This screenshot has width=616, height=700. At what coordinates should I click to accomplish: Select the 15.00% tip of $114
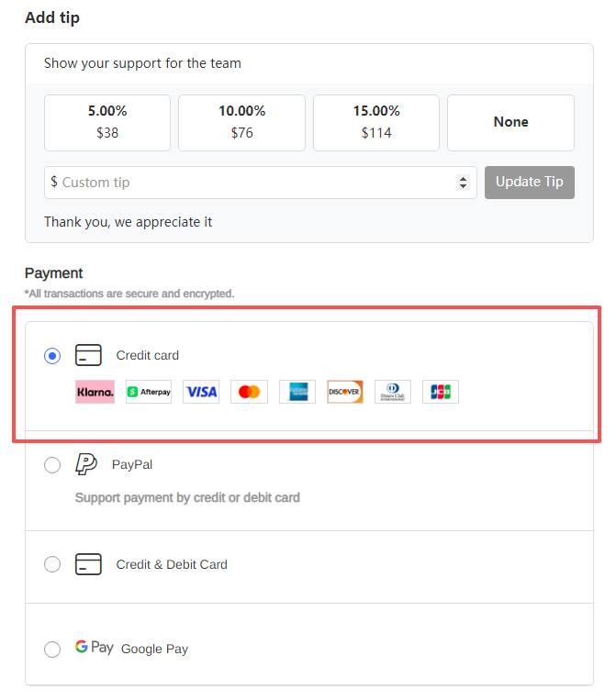click(376, 122)
